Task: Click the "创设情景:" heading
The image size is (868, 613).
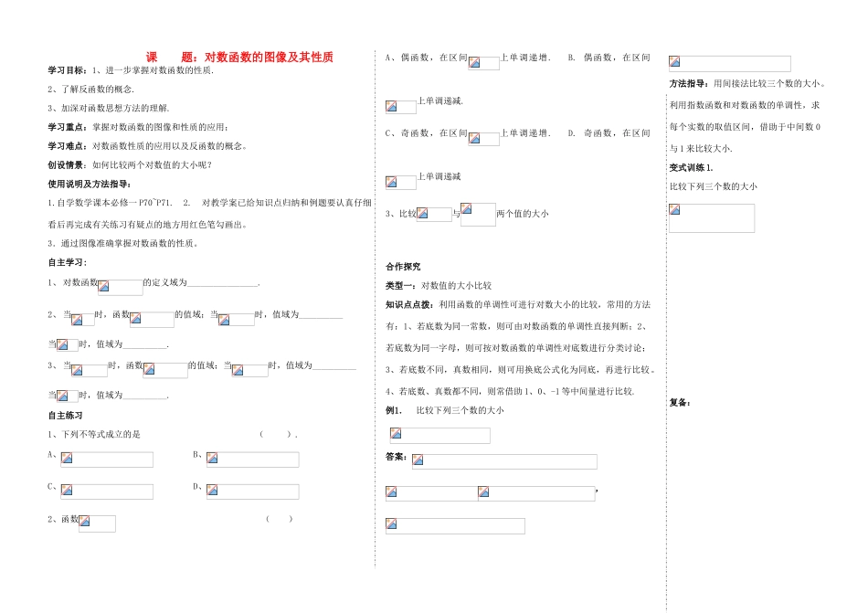Action: (68, 164)
